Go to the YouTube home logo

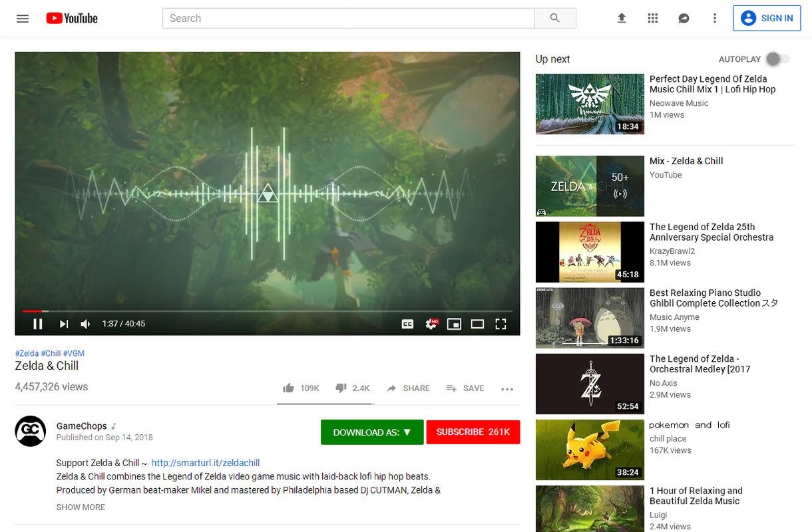coord(72,19)
